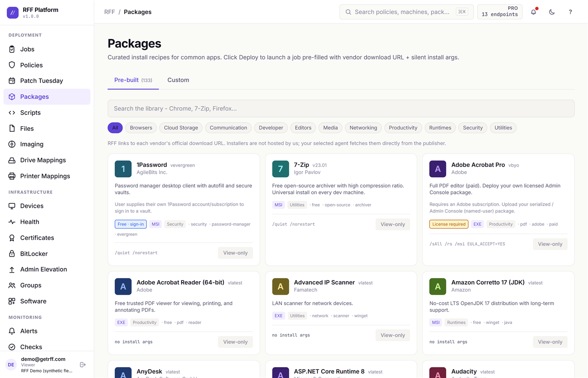Click View-only on the 1Password card
588x378 pixels.
tap(235, 253)
